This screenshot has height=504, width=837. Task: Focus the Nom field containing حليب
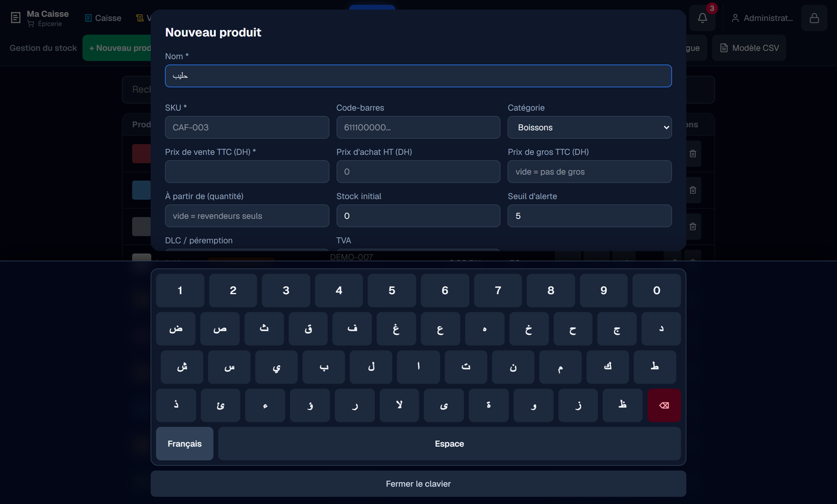tap(418, 76)
